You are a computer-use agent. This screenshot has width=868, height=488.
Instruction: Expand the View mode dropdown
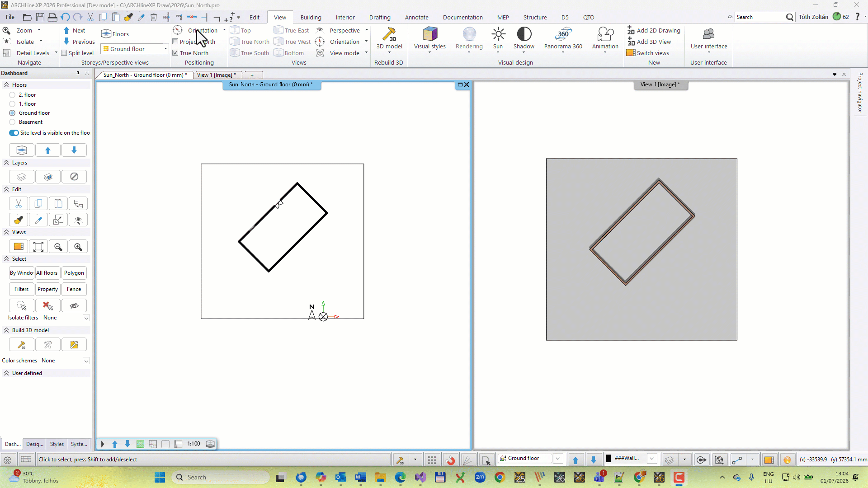click(366, 53)
